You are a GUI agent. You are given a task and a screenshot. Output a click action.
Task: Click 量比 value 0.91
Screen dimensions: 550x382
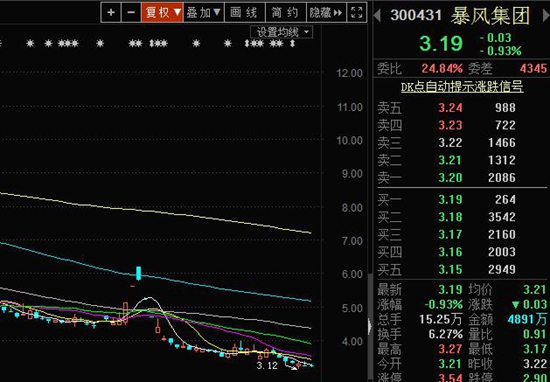tap(535, 334)
